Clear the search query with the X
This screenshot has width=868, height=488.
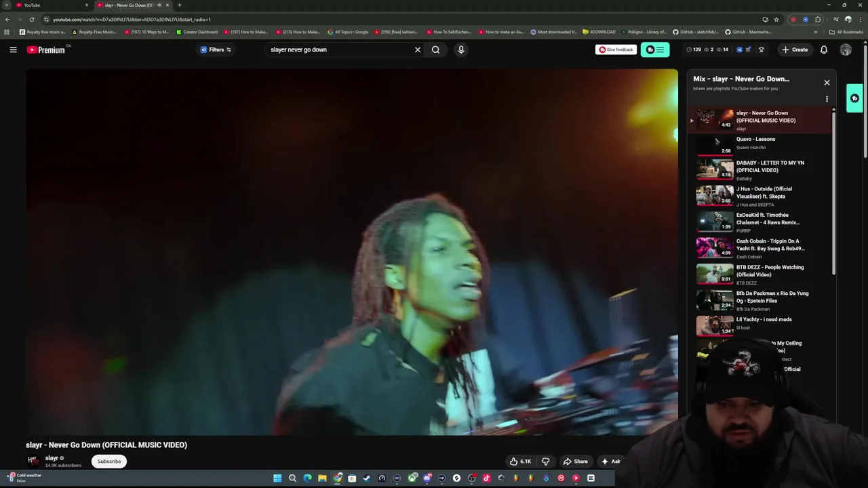(x=418, y=49)
